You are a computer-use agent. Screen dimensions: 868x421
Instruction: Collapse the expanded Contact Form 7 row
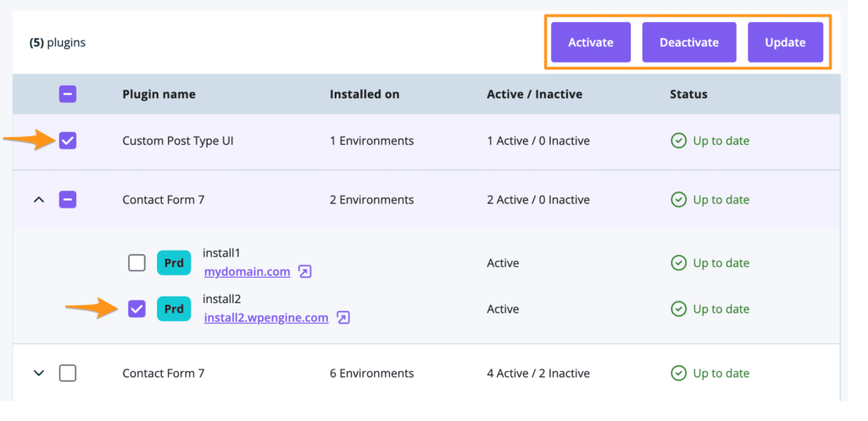pos(38,200)
